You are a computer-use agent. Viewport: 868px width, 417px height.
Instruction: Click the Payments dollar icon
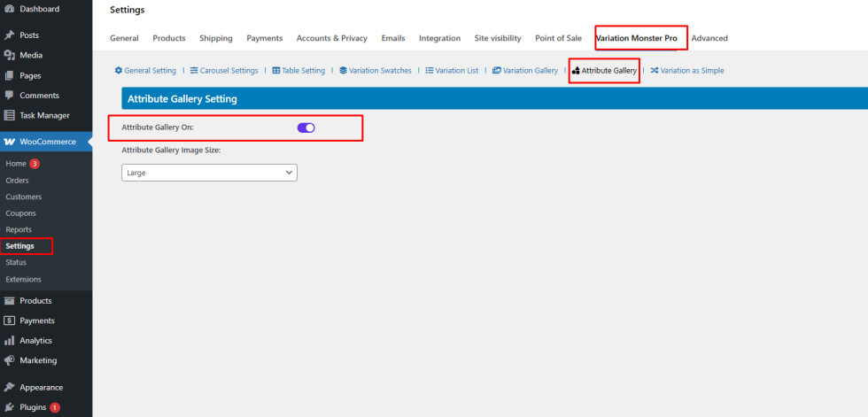point(9,320)
